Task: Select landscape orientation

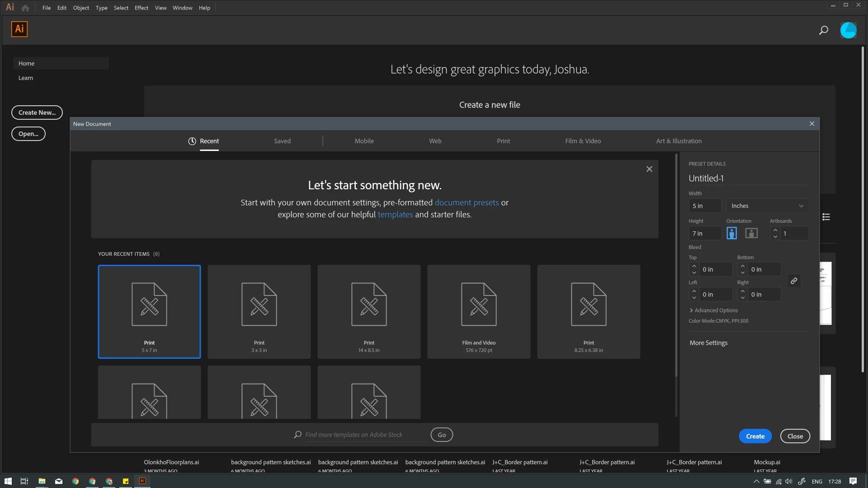Action: [x=751, y=233]
